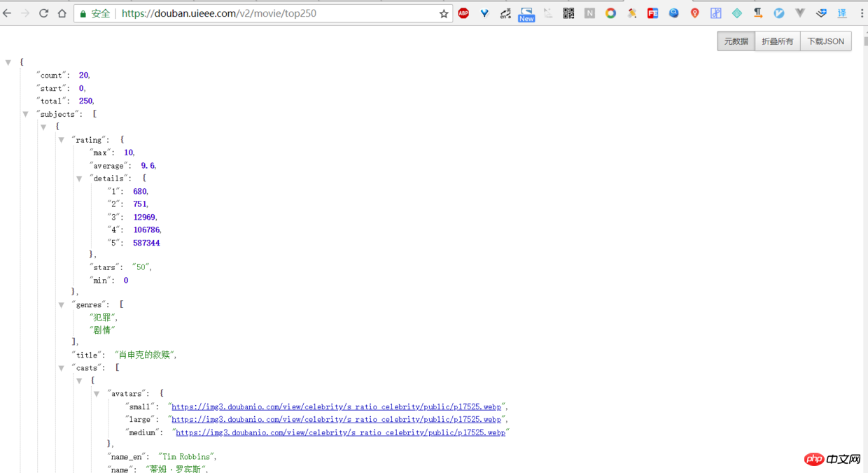Collapse the "details" object

point(79,178)
